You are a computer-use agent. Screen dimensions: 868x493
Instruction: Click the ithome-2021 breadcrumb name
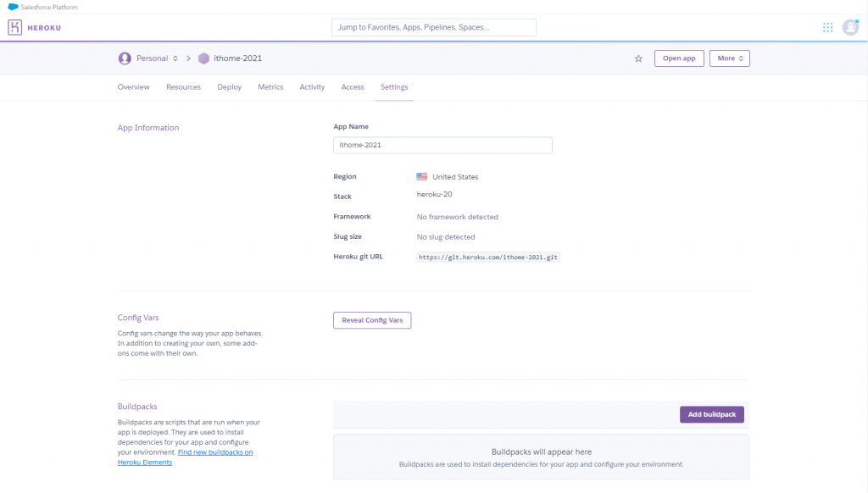click(x=238, y=58)
